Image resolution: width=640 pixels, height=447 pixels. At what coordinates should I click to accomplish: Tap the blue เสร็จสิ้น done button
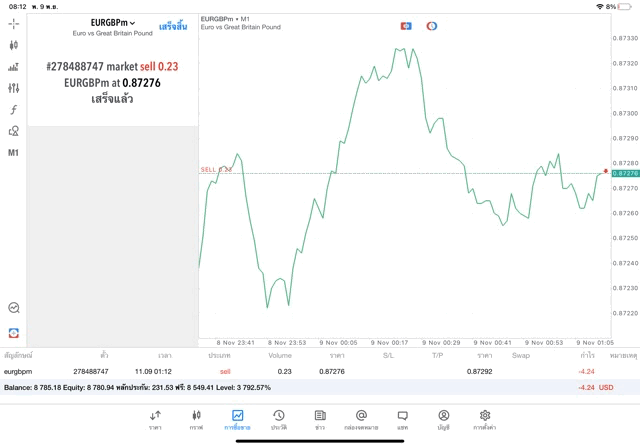tap(173, 27)
